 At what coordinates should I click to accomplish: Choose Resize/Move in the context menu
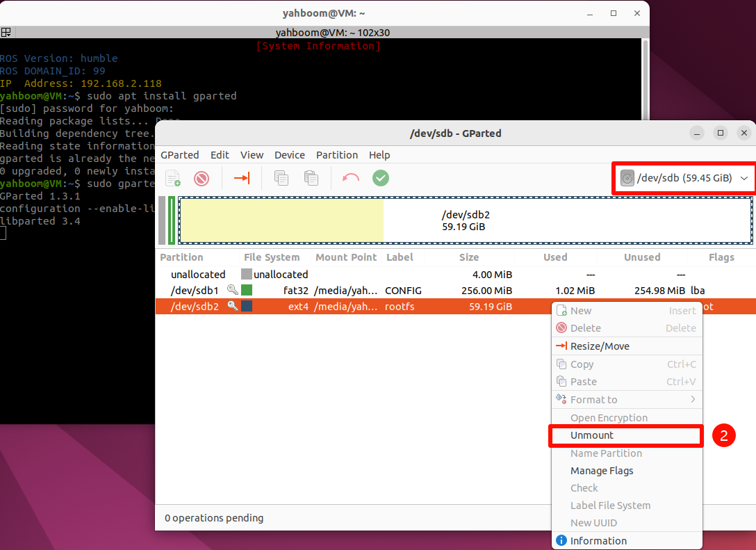click(x=627, y=346)
